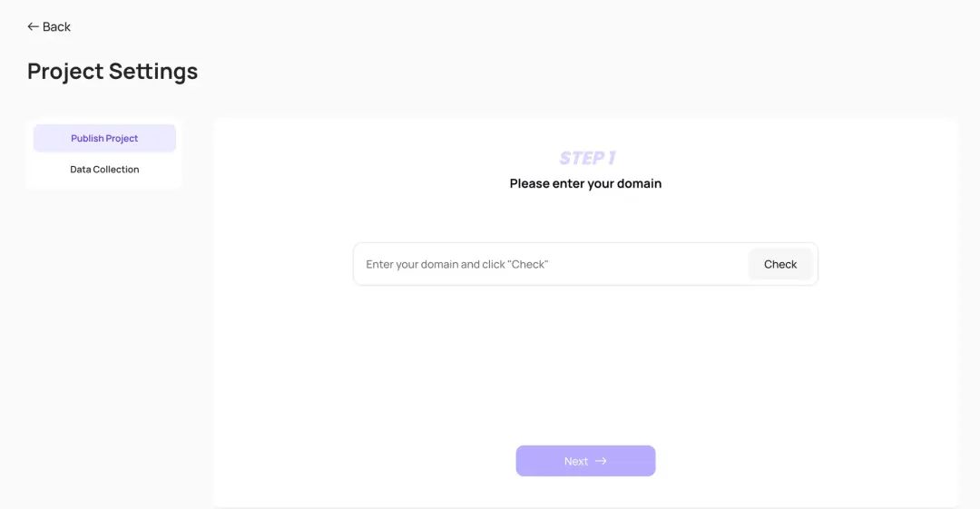Click the word "Settings" in page title
980x509 pixels.
(x=153, y=72)
